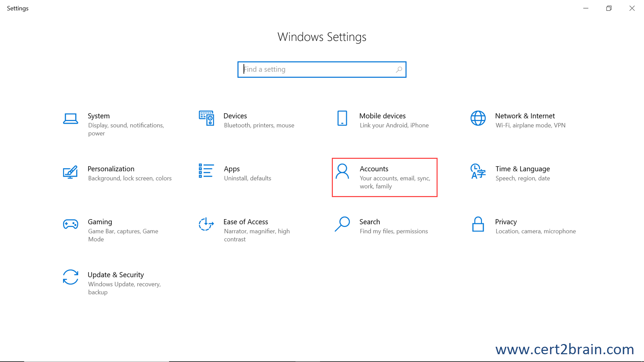The width and height of the screenshot is (644, 362).
Task: Click 'Link your Android, iPhone' text
Action: pyautogui.click(x=394, y=125)
